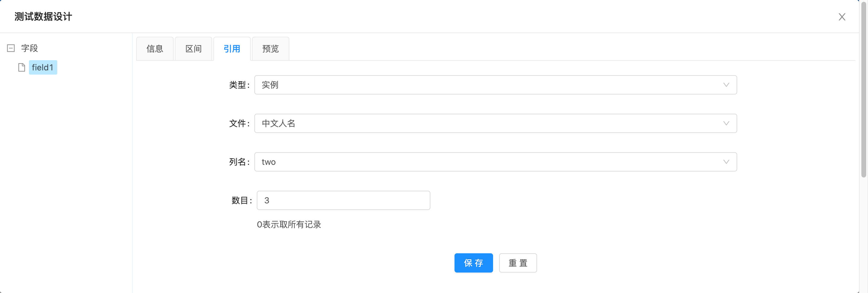Open the 类型 dropdown showing 实例
The height and width of the screenshot is (293, 868).
point(489,85)
